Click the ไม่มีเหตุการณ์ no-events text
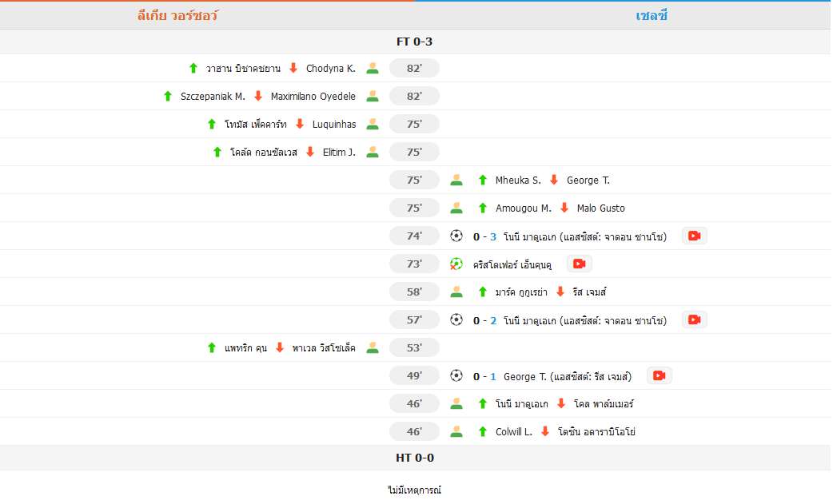Screen dimensions: 837x504 click(x=414, y=490)
